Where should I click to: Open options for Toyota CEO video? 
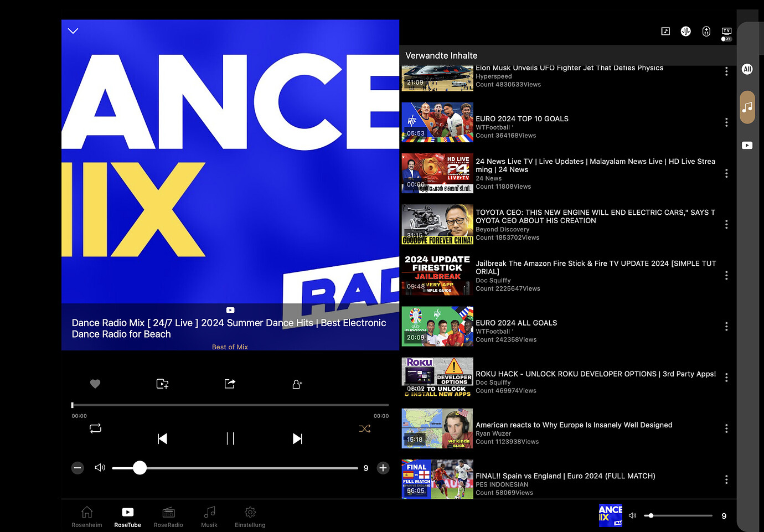coord(726,224)
